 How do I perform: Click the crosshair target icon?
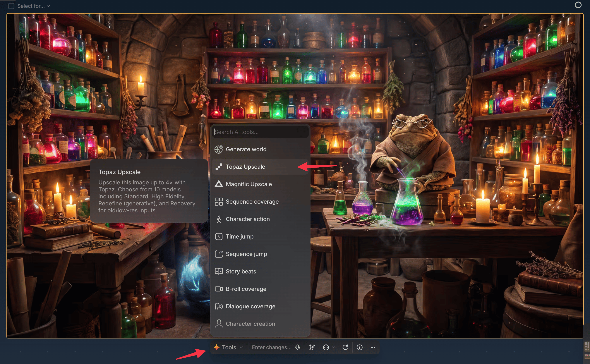click(326, 347)
